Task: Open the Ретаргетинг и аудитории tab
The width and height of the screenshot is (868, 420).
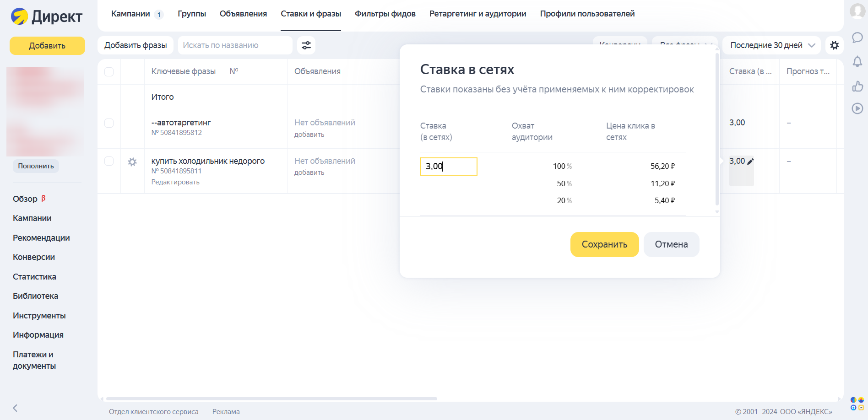Action: click(x=477, y=14)
